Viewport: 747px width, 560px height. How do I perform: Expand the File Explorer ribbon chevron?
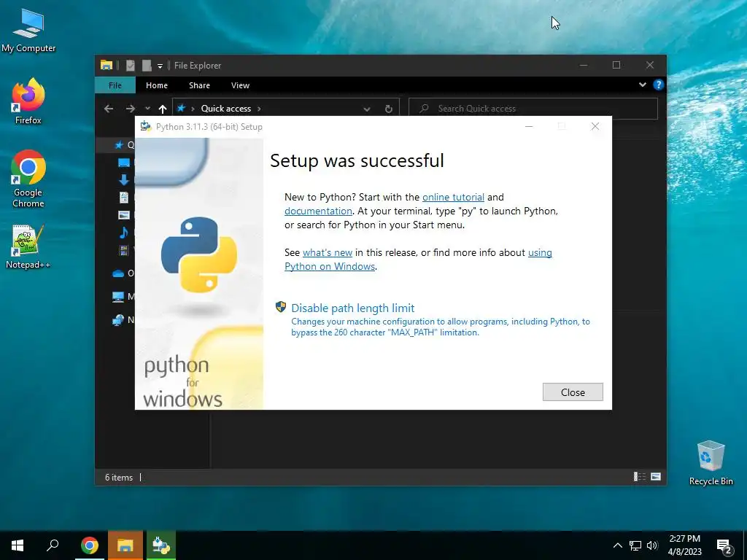pos(643,85)
